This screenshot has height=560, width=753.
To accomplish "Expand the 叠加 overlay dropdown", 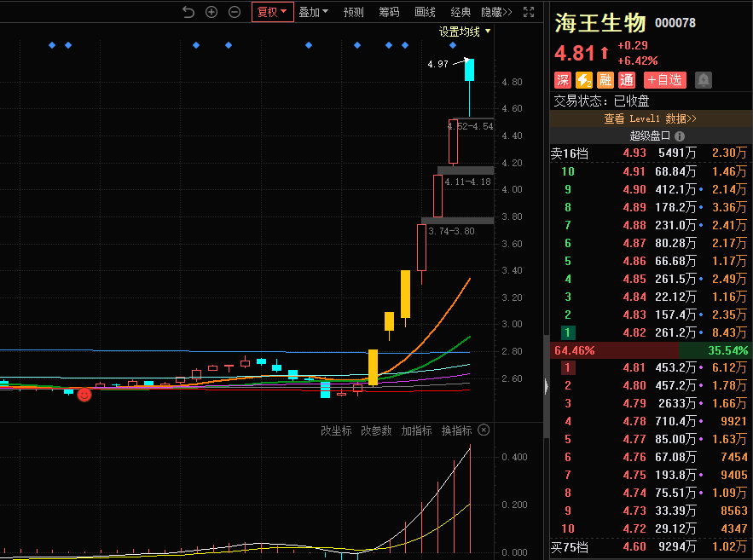I will (x=313, y=12).
